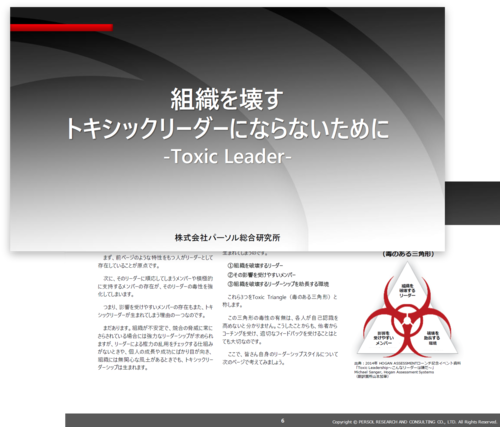Click the page number 6 in footer

(282, 421)
